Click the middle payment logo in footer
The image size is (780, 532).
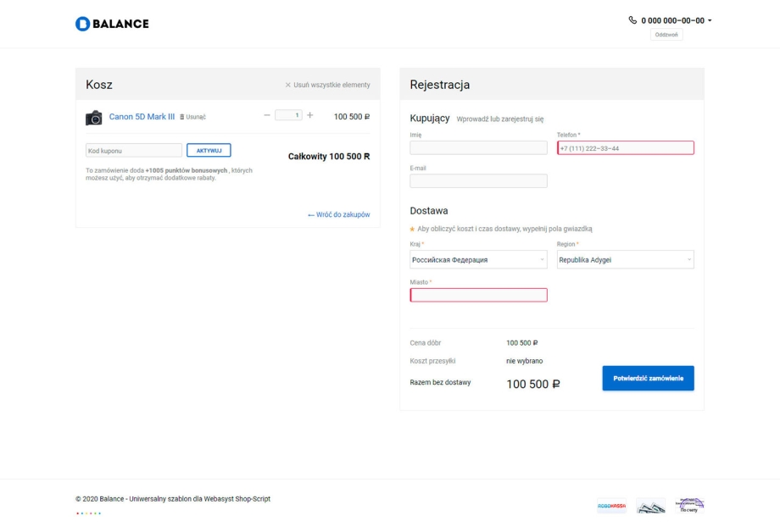pos(651,506)
